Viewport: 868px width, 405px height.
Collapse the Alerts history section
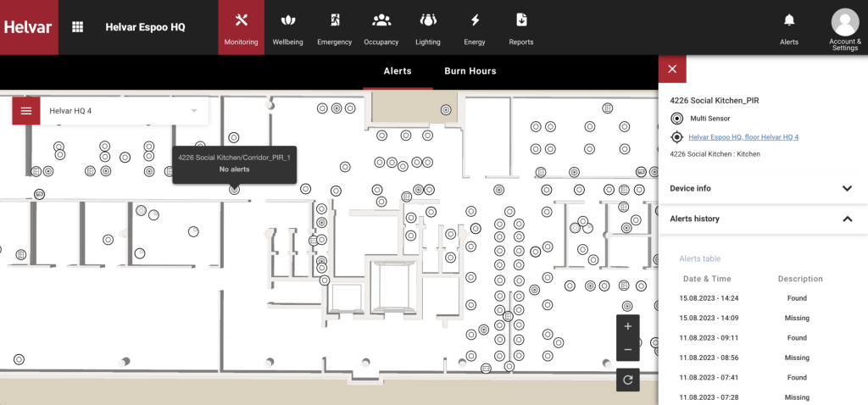point(763,219)
